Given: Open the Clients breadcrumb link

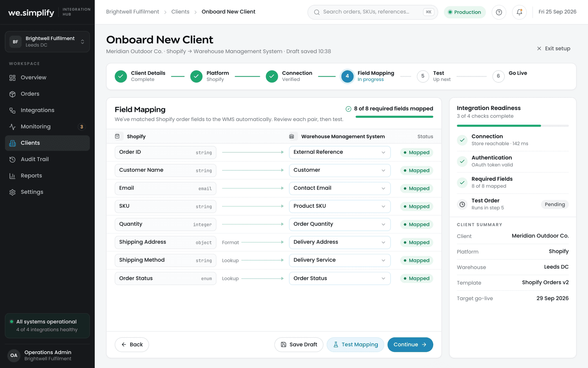Looking at the screenshot, I should [x=180, y=12].
